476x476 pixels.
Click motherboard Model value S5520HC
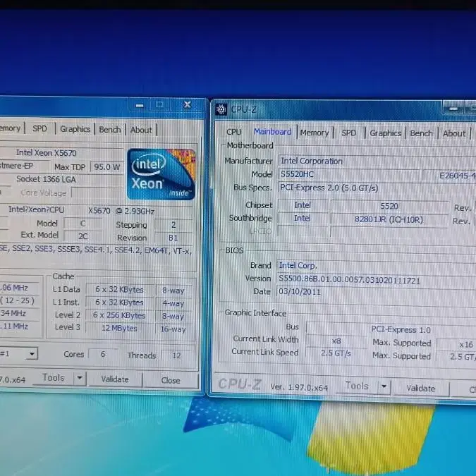(x=350, y=174)
